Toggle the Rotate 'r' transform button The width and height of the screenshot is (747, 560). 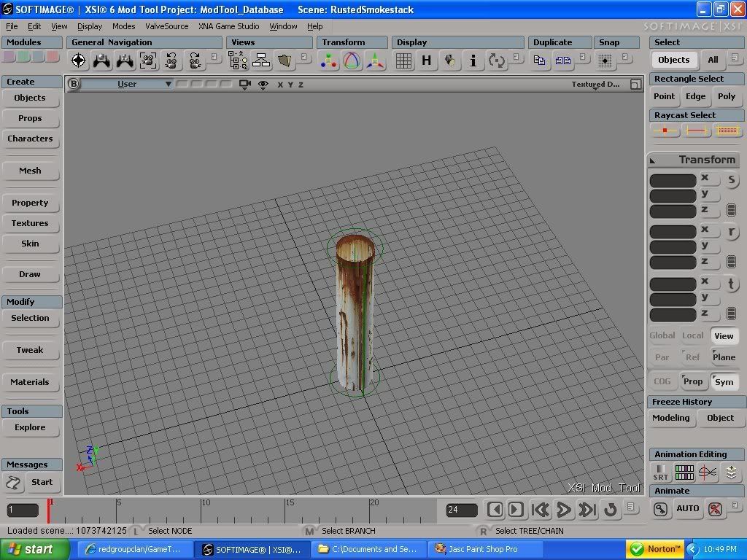pos(731,232)
